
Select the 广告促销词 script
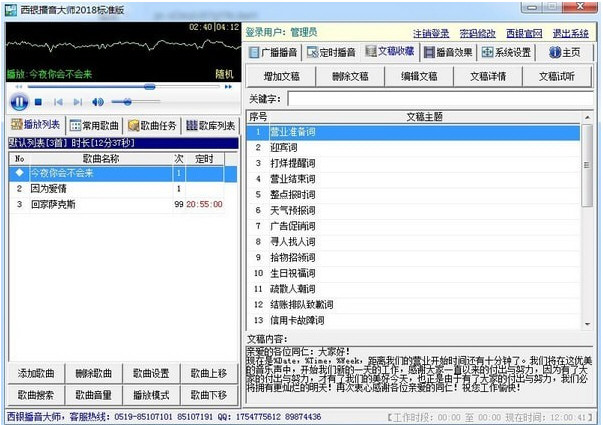pos(413,226)
